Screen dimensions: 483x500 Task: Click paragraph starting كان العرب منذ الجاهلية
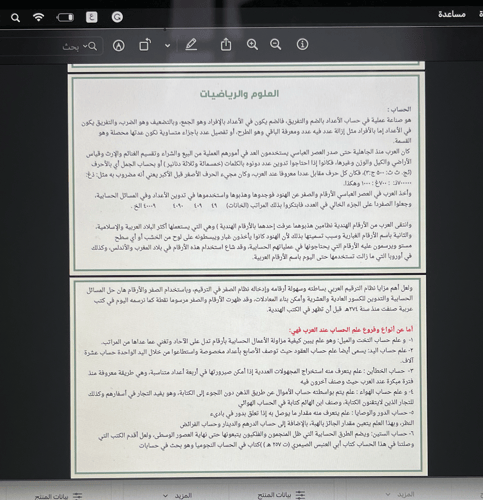249,168
